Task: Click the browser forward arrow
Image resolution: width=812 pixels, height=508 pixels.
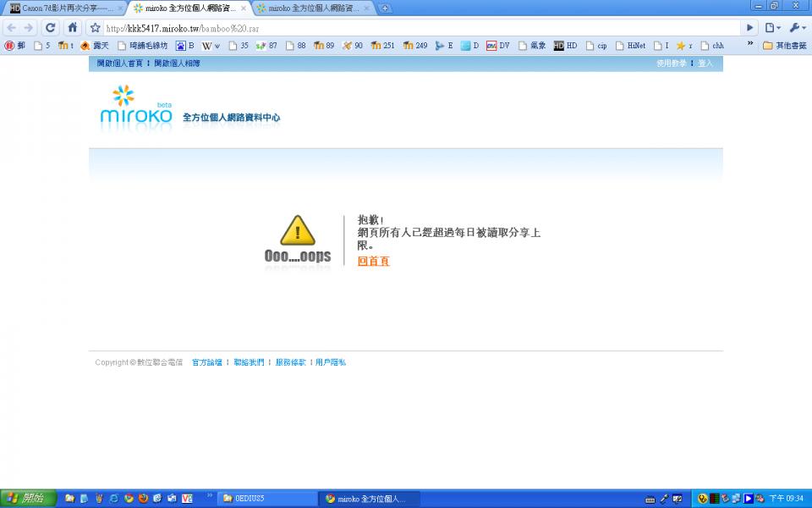Action: pos(29,28)
